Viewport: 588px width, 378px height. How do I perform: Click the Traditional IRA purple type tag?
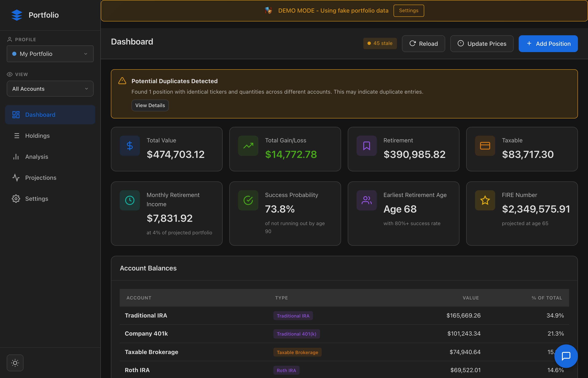293,316
